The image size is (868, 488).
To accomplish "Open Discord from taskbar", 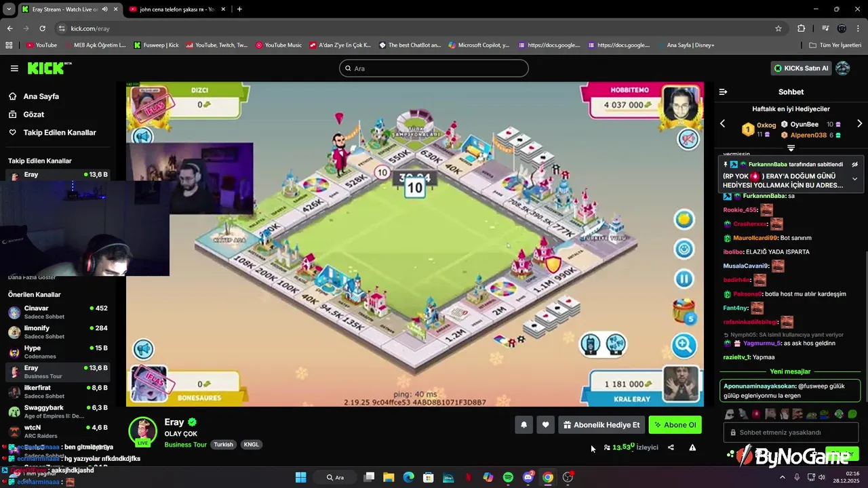I will 528,477.
